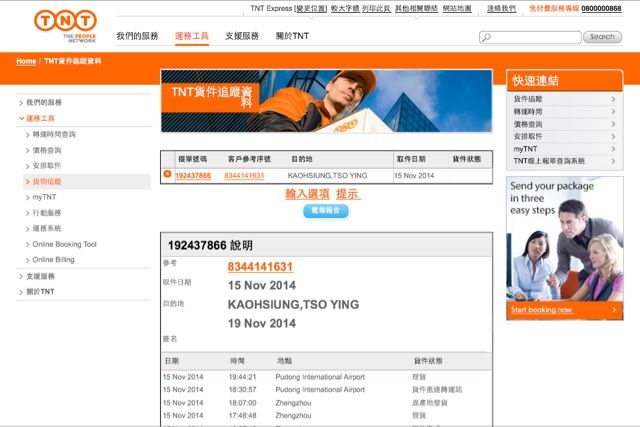Viewport: 640px width, 427px height.
Task: Click the Search button
Action: pyautogui.click(x=602, y=37)
